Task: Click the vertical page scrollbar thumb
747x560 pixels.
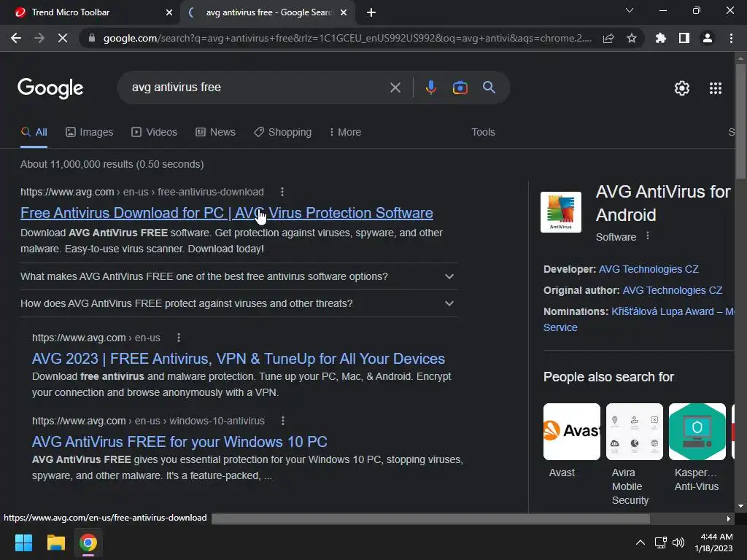Action: [x=740, y=122]
